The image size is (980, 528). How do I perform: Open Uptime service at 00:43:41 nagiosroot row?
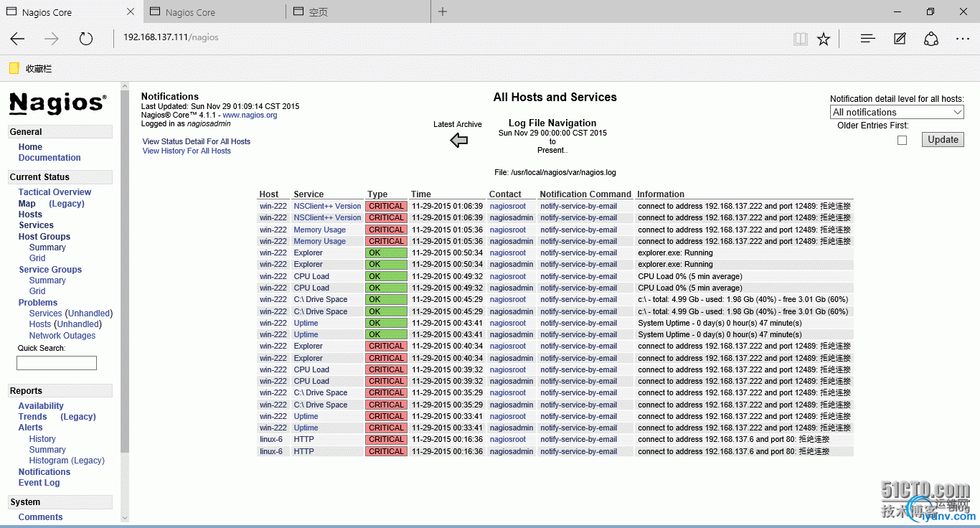point(306,323)
